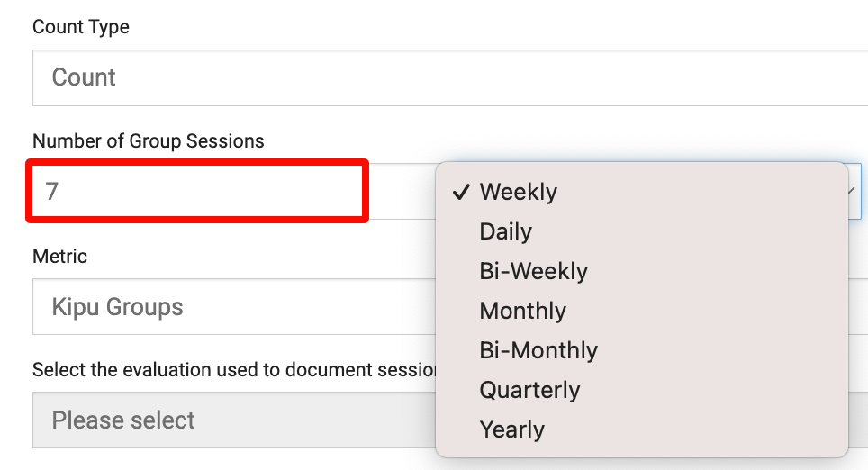Choose Daily from the frequency list
The width and height of the screenshot is (868, 470).
pos(506,231)
